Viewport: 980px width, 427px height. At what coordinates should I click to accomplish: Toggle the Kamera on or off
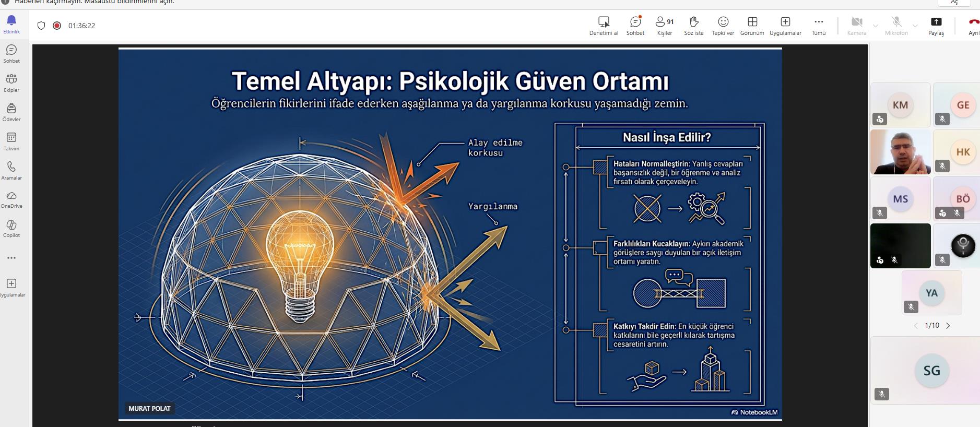coord(856,25)
